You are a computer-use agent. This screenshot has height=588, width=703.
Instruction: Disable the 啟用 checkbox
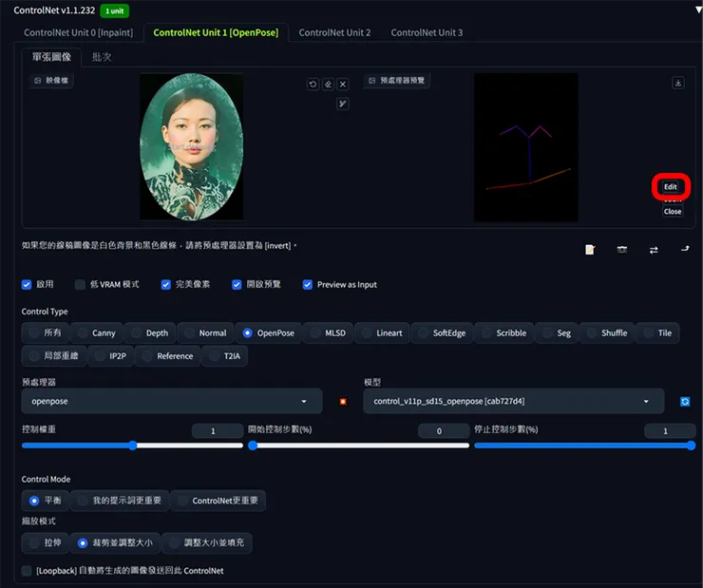coord(28,284)
